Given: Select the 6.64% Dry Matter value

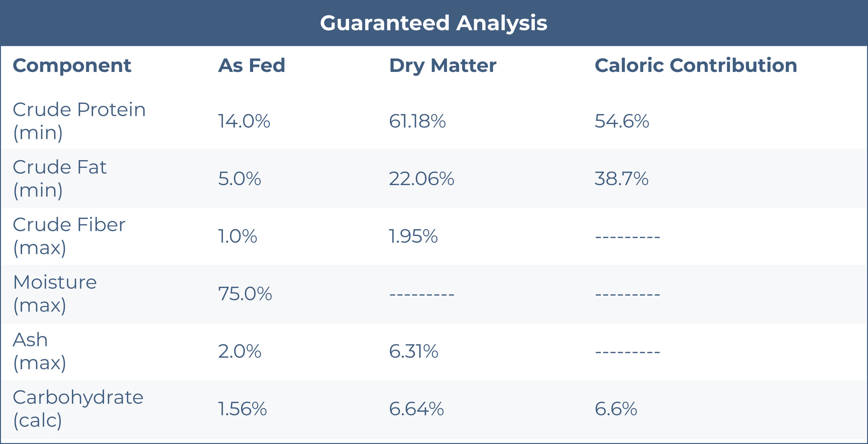Looking at the screenshot, I should click(x=416, y=409).
